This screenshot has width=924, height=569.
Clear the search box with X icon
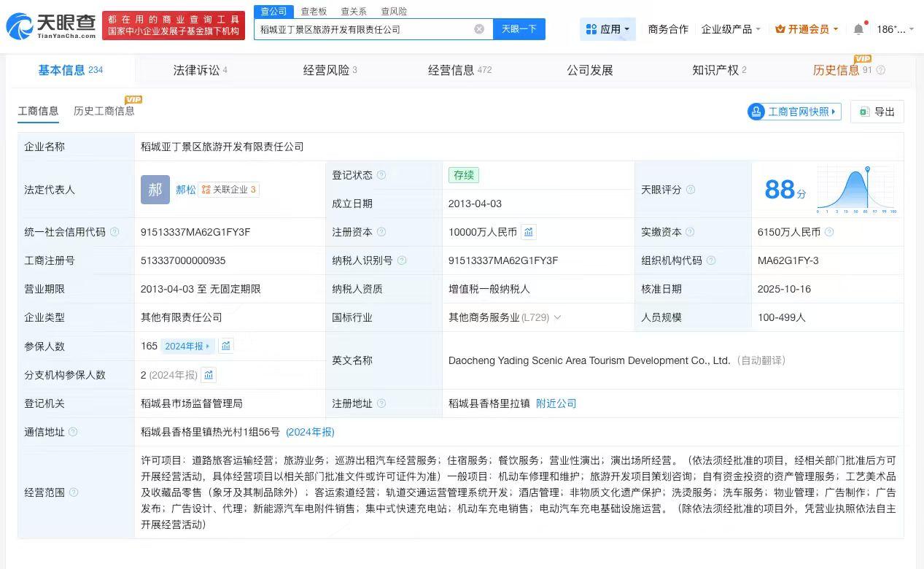pos(479,29)
